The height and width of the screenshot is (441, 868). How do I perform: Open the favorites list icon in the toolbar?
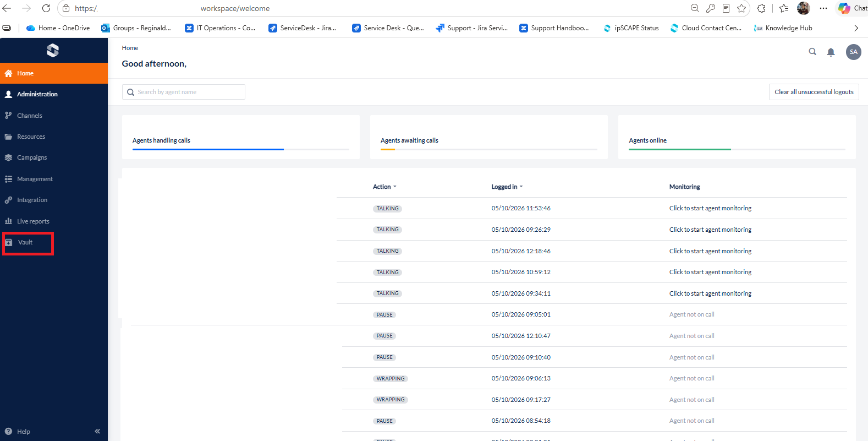point(784,8)
